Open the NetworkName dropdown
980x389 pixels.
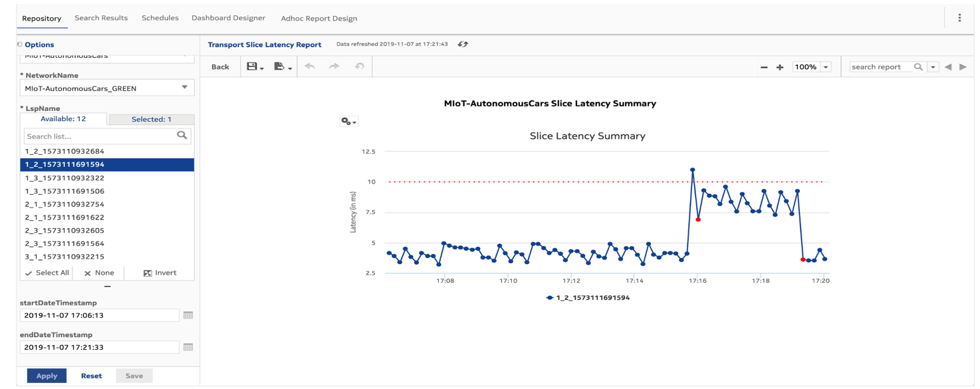[184, 87]
